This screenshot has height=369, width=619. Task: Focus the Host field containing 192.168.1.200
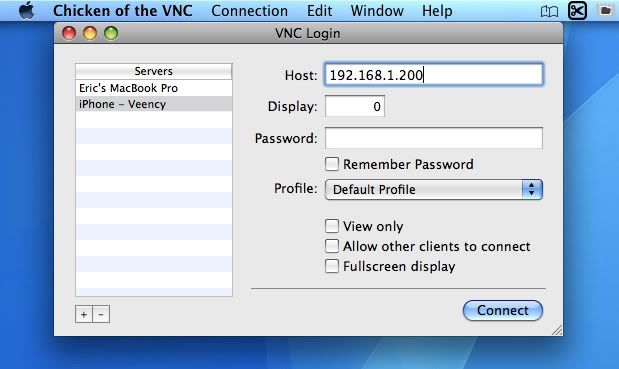pyautogui.click(x=434, y=75)
